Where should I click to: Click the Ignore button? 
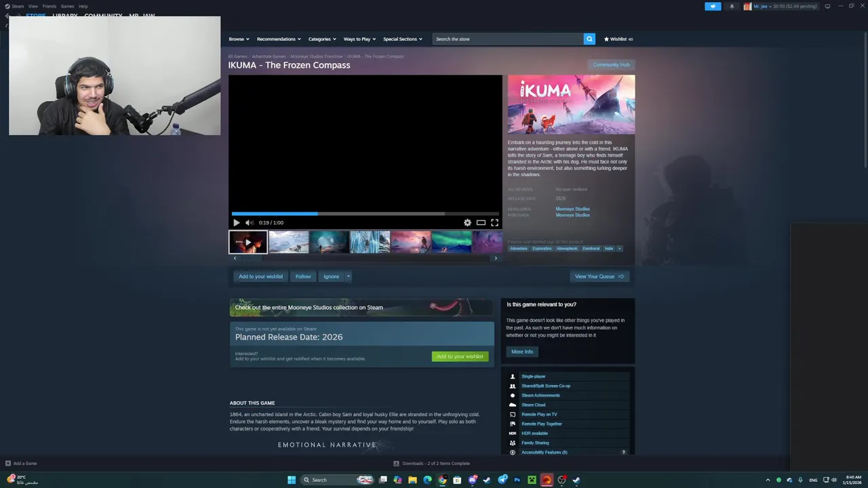click(331, 277)
